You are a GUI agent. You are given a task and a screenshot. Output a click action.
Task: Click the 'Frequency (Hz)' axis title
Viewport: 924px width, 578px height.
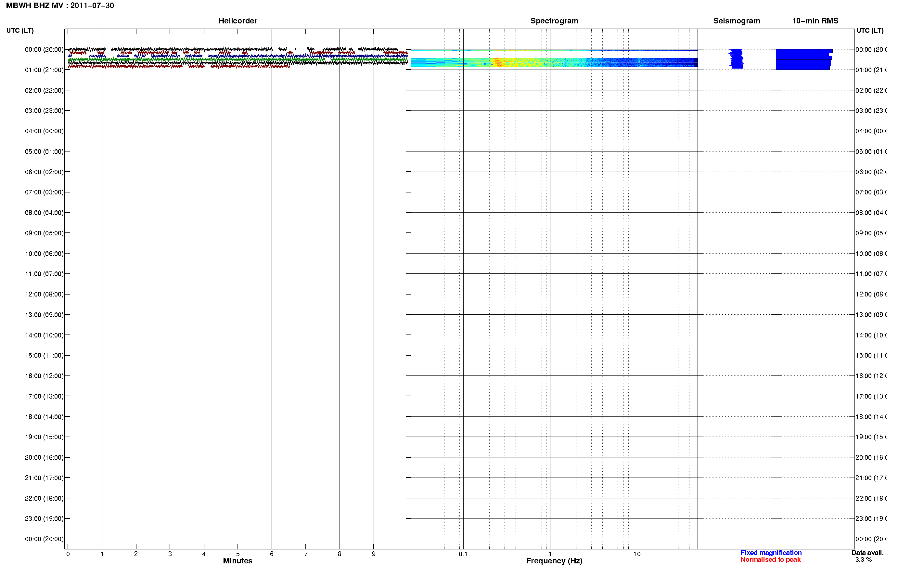coord(554,561)
